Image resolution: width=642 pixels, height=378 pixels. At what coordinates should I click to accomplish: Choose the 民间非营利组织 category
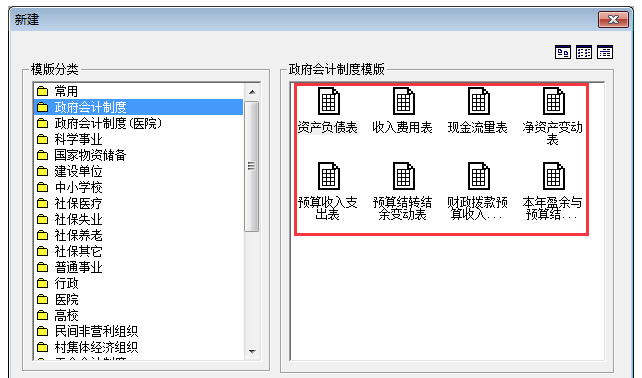[x=138, y=331]
